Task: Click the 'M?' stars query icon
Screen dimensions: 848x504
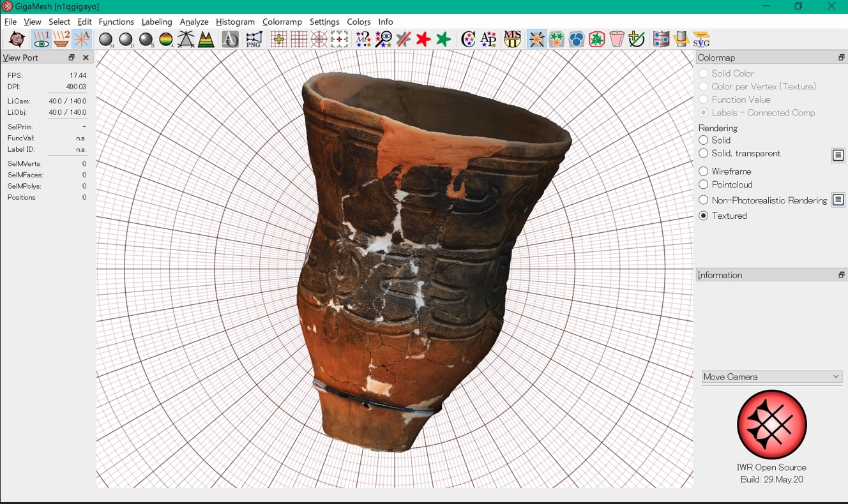Action: pyautogui.click(x=363, y=40)
